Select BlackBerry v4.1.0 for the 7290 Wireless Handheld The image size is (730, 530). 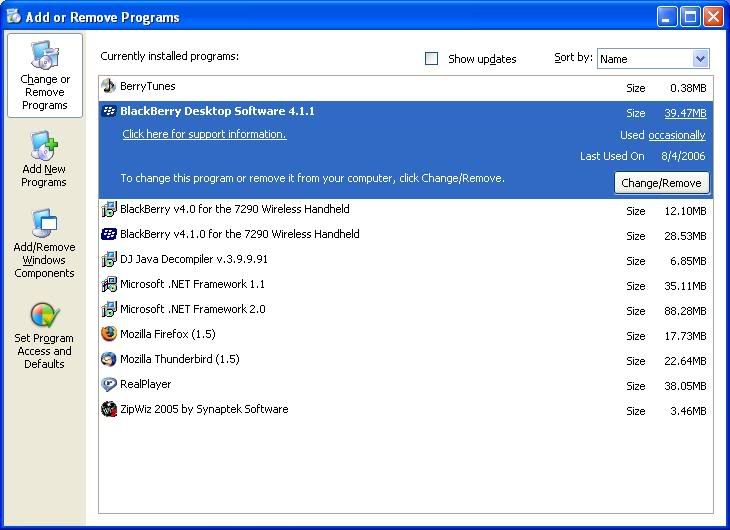(x=240, y=234)
